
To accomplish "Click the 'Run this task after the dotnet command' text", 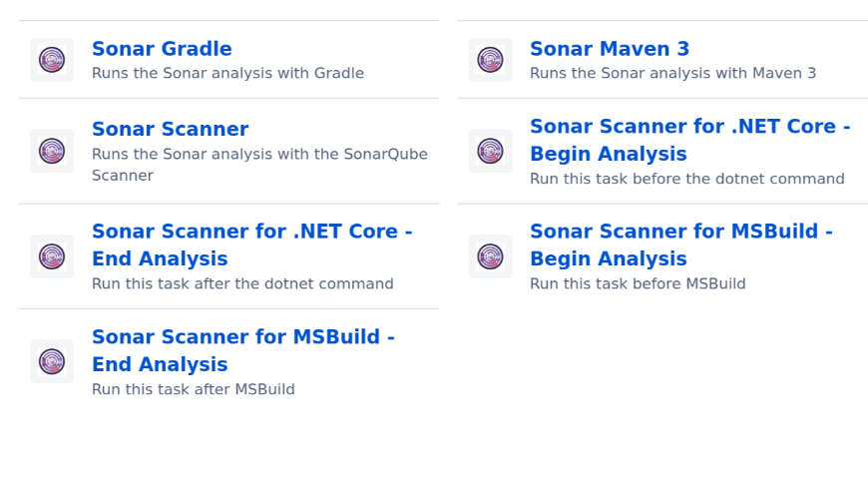I will click(242, 283).
